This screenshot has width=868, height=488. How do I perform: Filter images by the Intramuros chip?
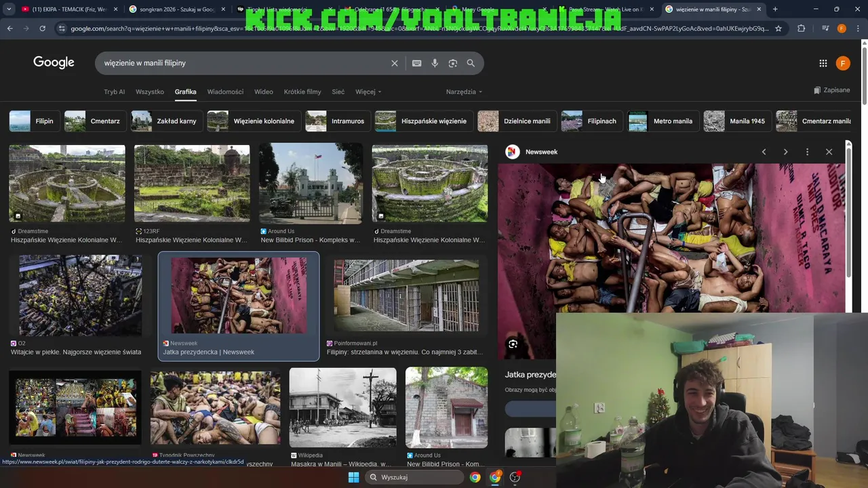(x=337, y=121)
